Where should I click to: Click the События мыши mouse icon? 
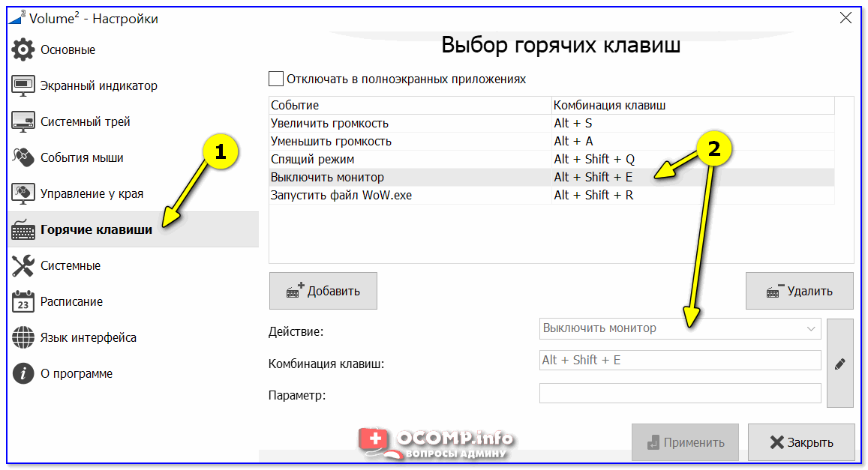tap(23, 158)
